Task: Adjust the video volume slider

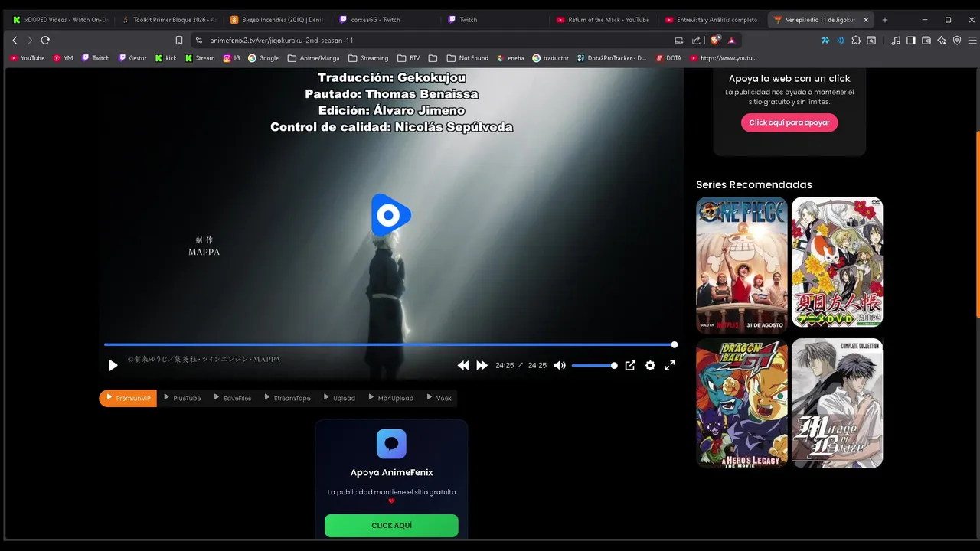Action: [x=594, y=366]
